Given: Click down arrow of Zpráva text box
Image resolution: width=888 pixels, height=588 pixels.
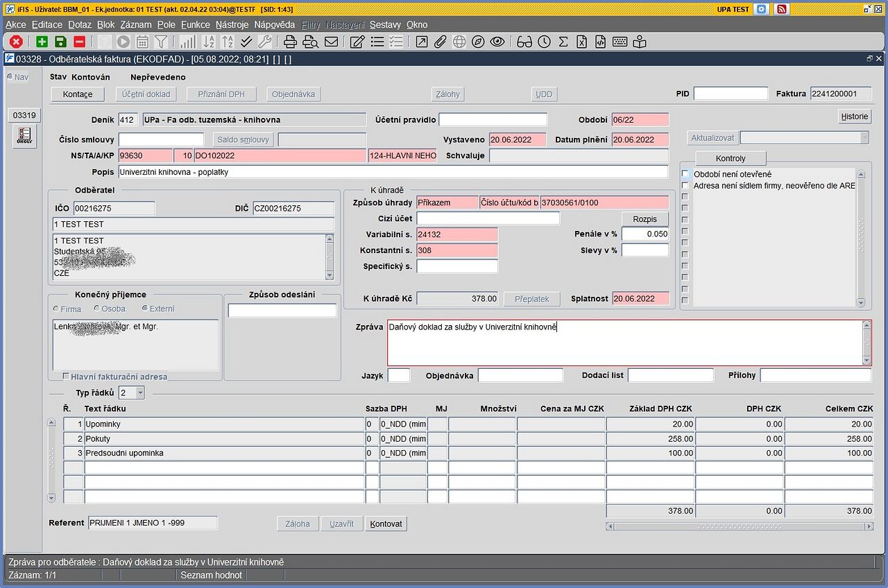Looking at the screenshot, I should pos(866,361).
